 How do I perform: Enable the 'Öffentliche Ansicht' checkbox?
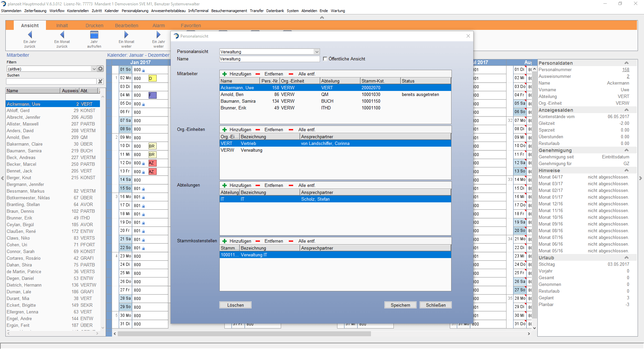coord(325,59)
